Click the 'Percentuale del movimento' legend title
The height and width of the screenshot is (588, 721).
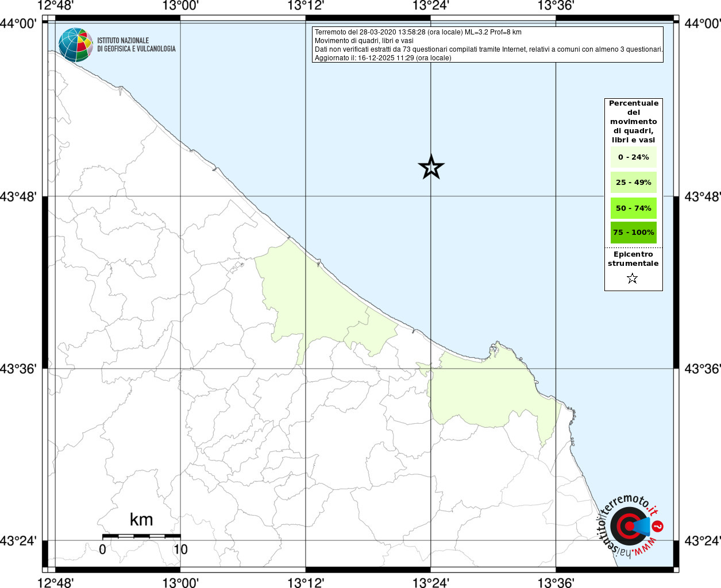tap(633, 121)
